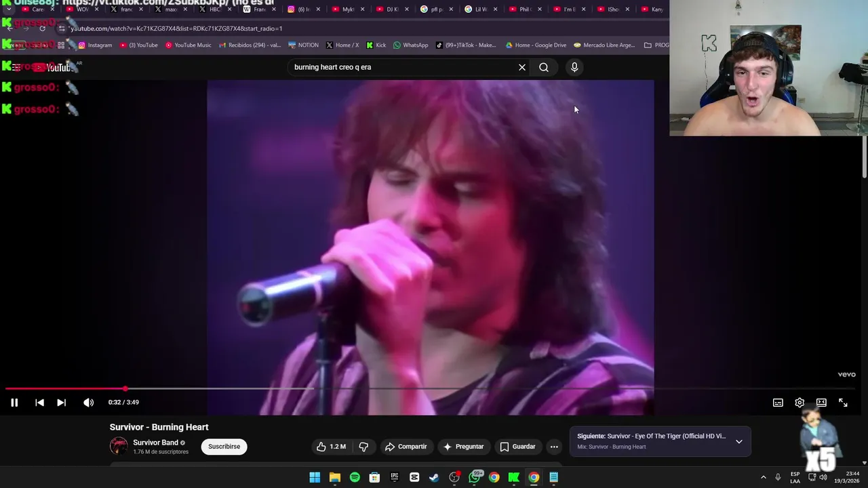Open Survivor Band channel avatar
The height and width of the screenshot is (488, 868).
[x=119, y=446]
